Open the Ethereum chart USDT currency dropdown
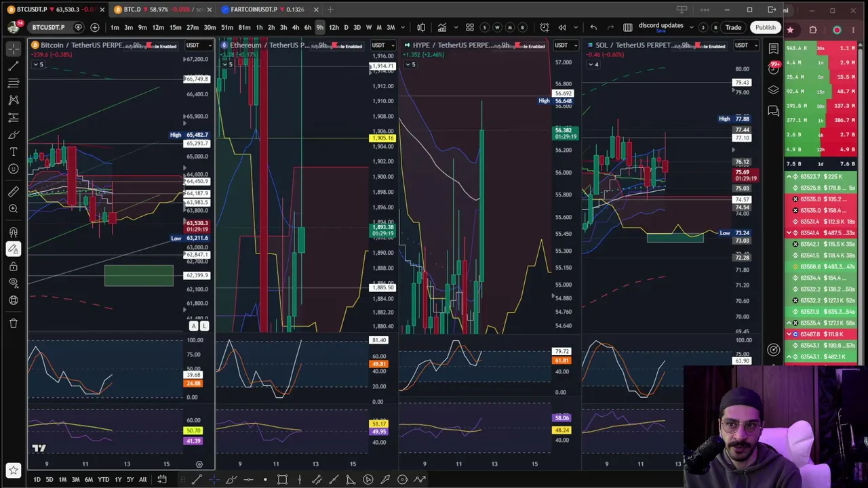Viewport: 868px width, 488px height. tap(383, 45)
